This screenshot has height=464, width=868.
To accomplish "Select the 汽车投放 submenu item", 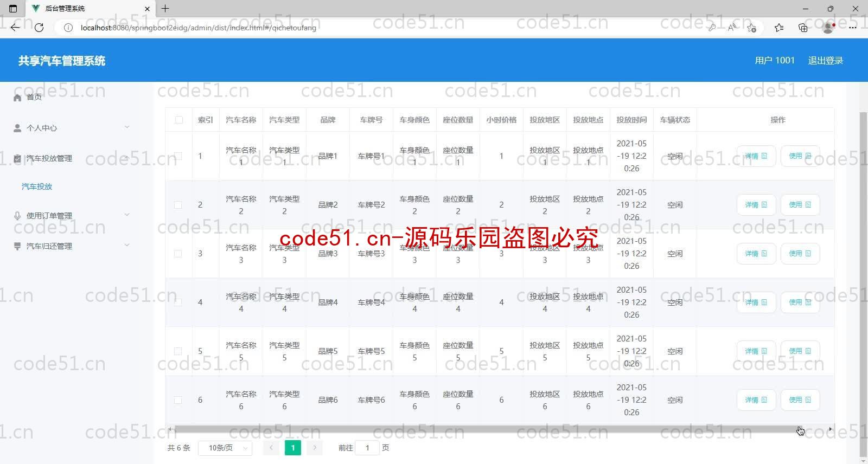I will pos(37,186).
